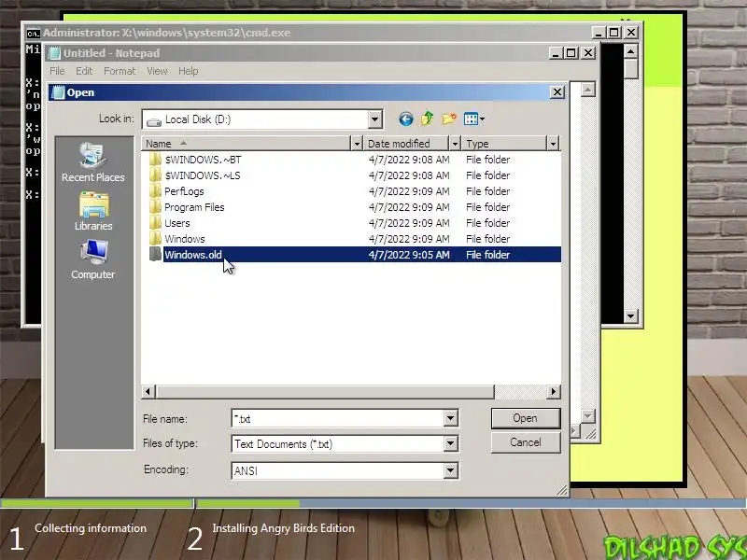Click cmd window scroll down arrow
Image resolution: width=747 pixels, height=560 pixels.
[x=631, y=316]
